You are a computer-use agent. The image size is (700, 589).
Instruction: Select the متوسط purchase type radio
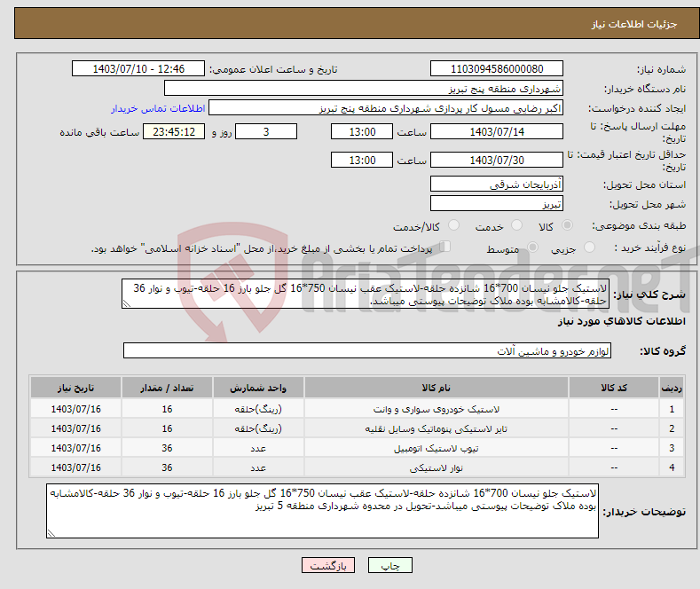point(532,247)
